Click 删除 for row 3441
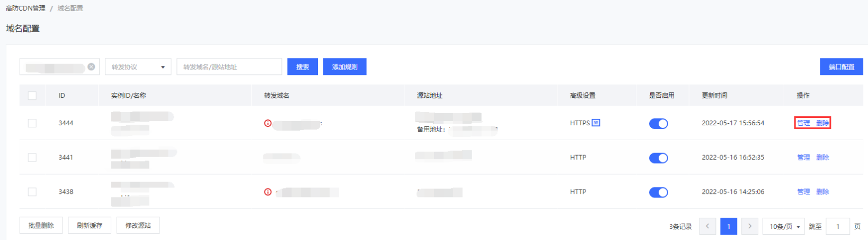 [822, 158]
